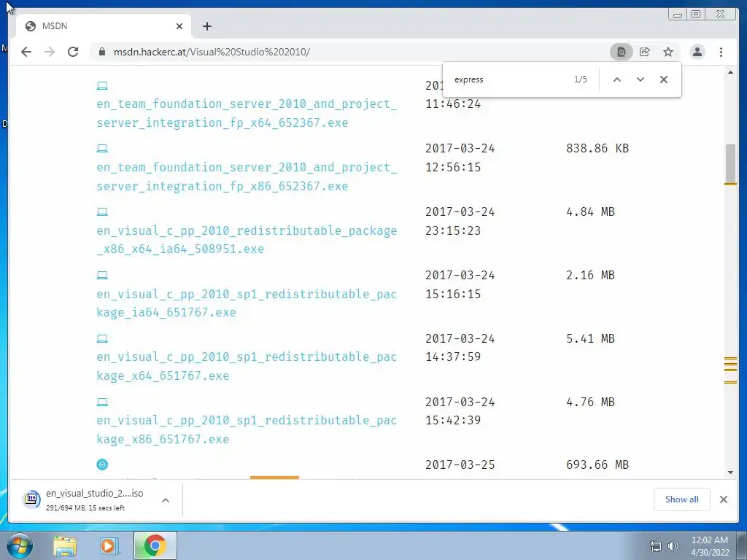The image size is (747, 560).
Task: Click the forward navigation arrow
Action: click(x=50, y=52)
